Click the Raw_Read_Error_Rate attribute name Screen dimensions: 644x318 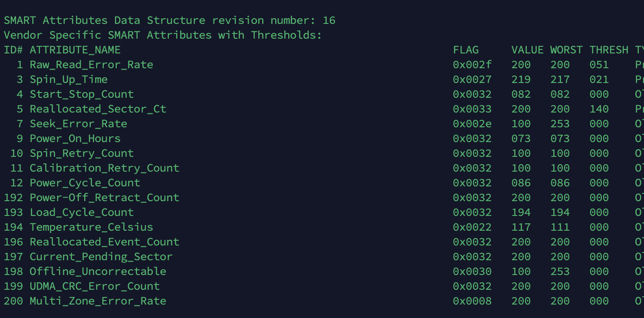coord(91,65)
